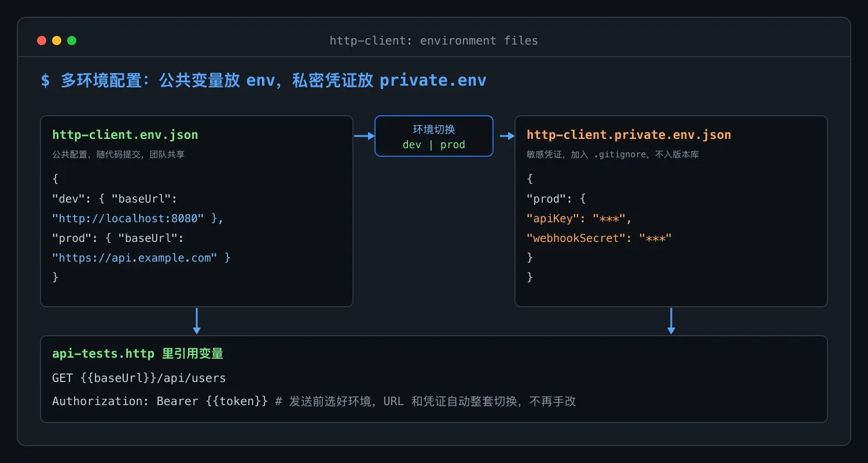Click the heading starting "$ 多环境配置"
868x463 pixels.
(x=264, y=80)
